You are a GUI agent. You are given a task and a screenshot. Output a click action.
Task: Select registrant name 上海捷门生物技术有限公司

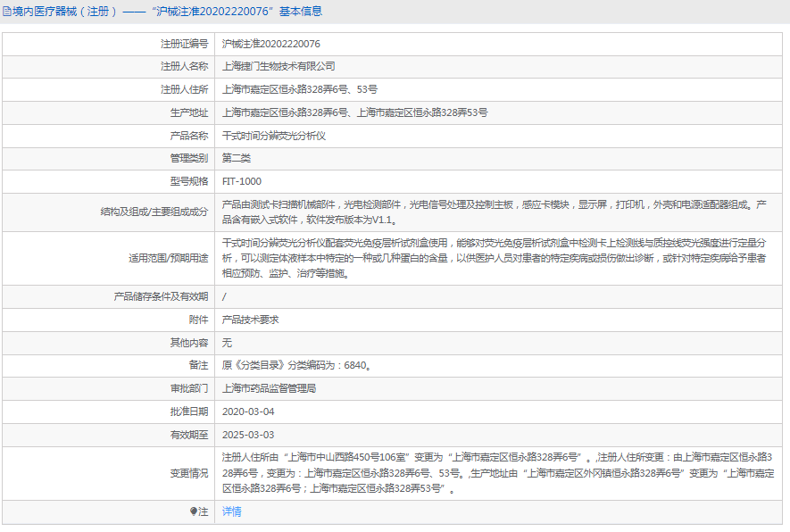click(x=279, y=66)
